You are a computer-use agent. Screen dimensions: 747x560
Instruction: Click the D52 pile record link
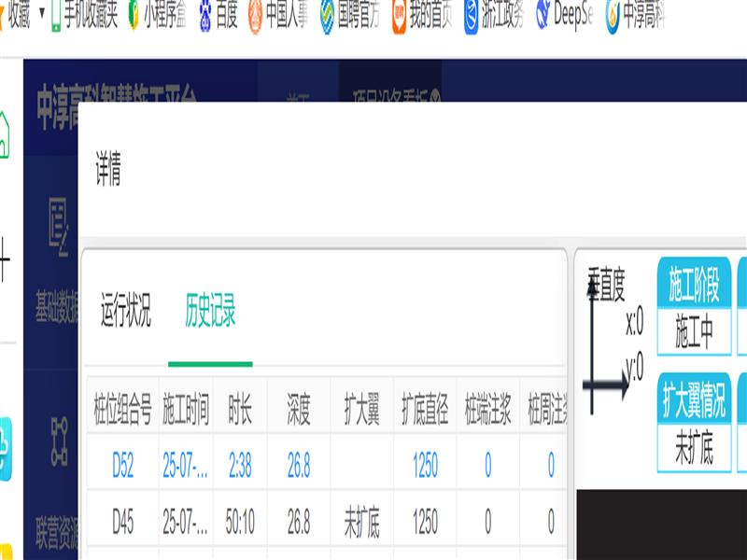(x=122, y=466)
